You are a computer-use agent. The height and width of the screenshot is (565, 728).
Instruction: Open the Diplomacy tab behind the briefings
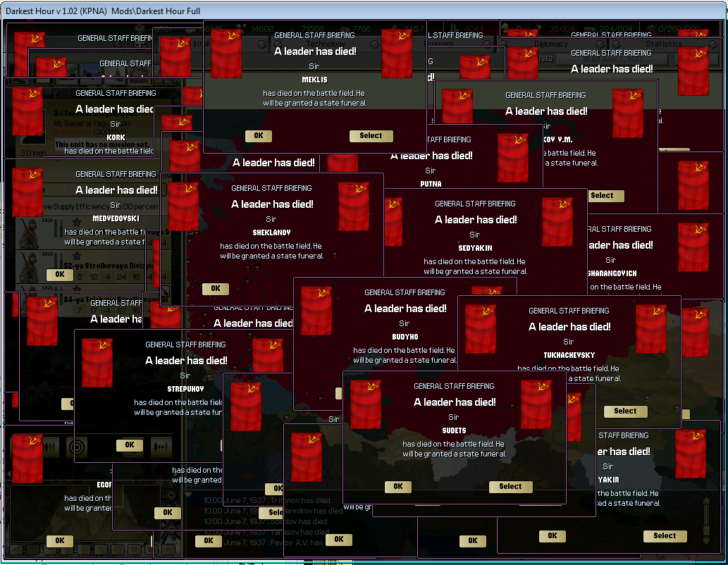(x=551, y=44)
